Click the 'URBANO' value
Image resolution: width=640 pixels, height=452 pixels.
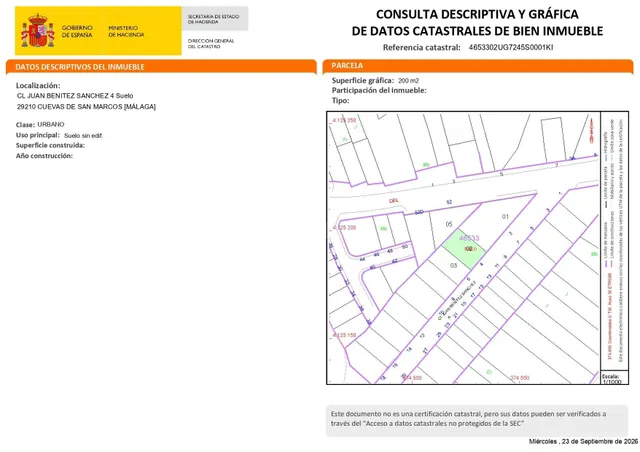[51, 125]
